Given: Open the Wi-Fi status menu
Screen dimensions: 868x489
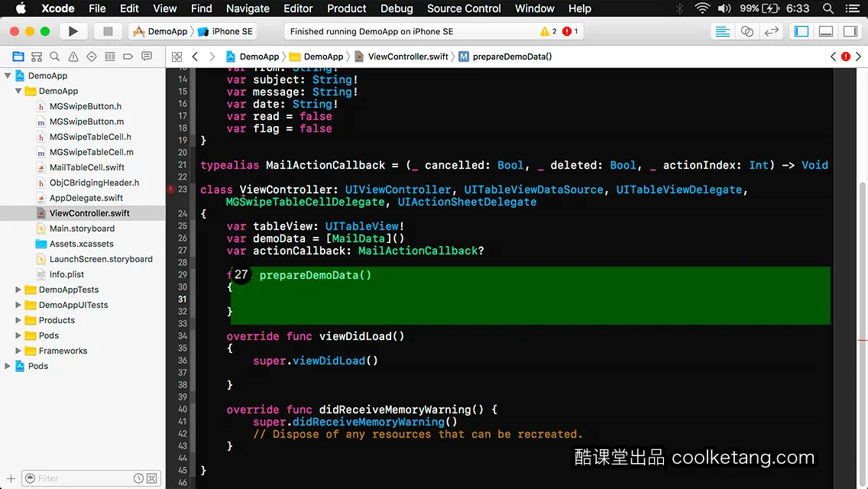Looking at the screenshot, I should click(x=702, y=8).
